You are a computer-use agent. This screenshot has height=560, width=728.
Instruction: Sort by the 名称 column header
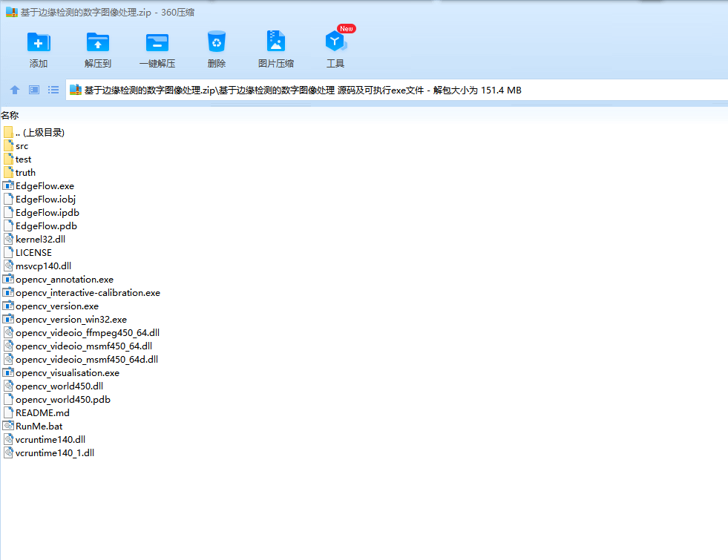[x=10, y=115]
